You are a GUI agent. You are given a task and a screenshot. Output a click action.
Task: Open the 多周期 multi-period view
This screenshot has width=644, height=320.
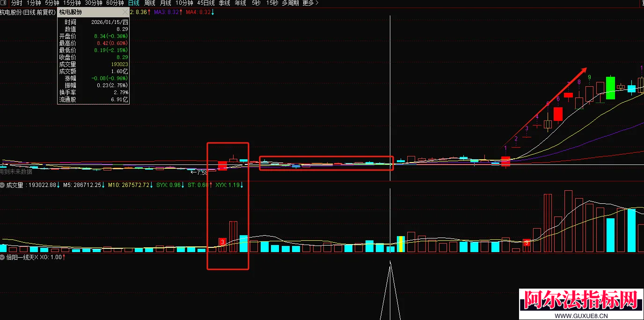tap(290, 3)
